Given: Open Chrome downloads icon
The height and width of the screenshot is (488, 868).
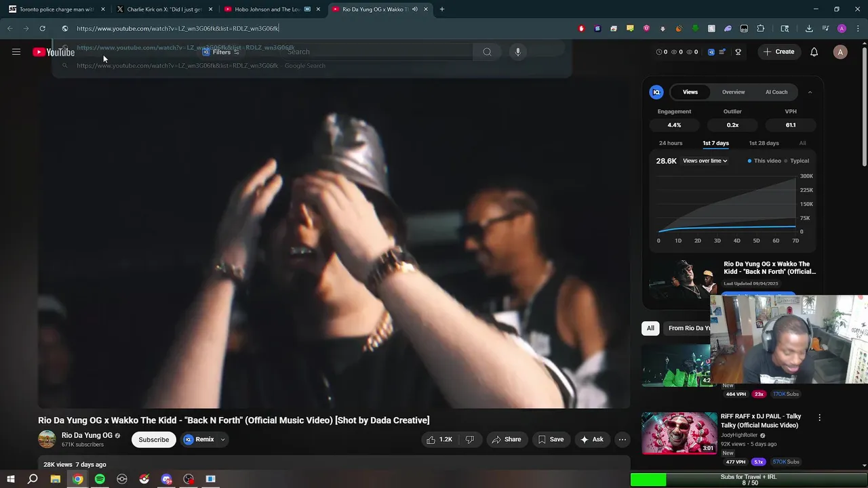Looking at the screenshot, I should click(809, 28).
